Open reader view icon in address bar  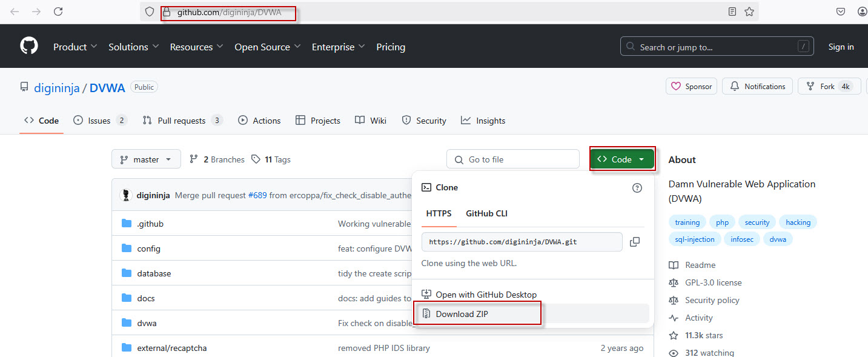coord(732,12)
